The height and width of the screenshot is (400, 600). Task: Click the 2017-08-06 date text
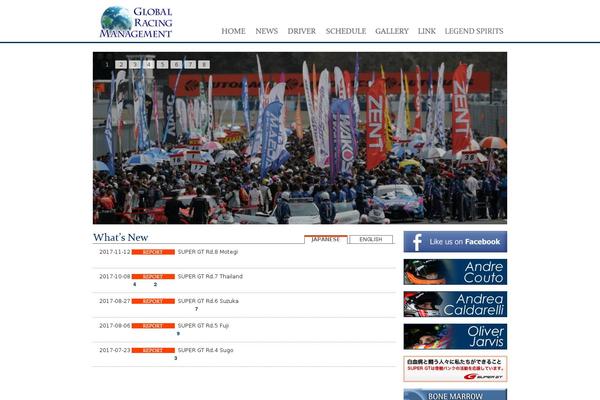[x=115, y=326]
